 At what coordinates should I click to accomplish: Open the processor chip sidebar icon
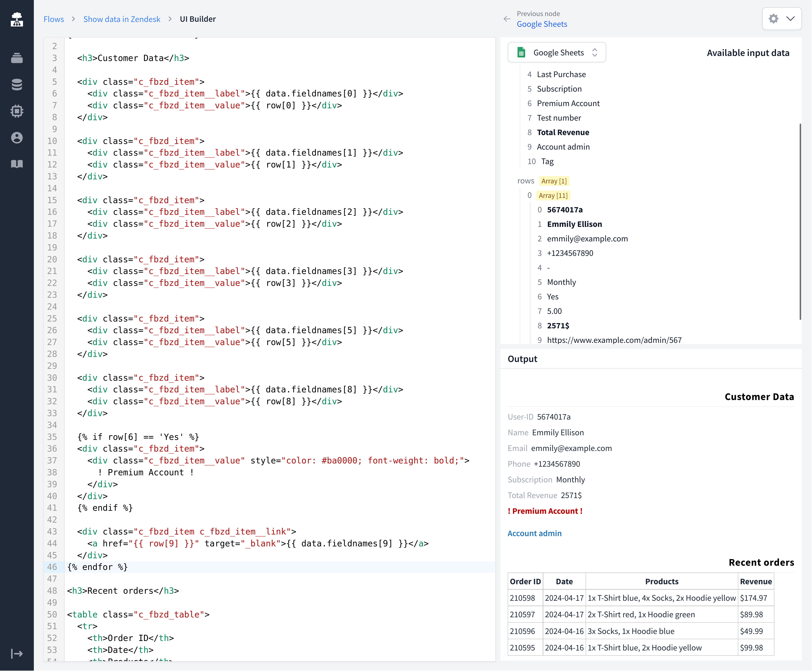[x=17, y=111]
